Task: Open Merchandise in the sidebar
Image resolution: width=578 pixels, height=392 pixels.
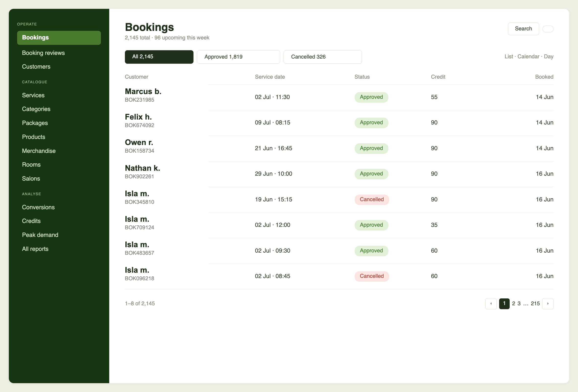Action: [39, 151]
